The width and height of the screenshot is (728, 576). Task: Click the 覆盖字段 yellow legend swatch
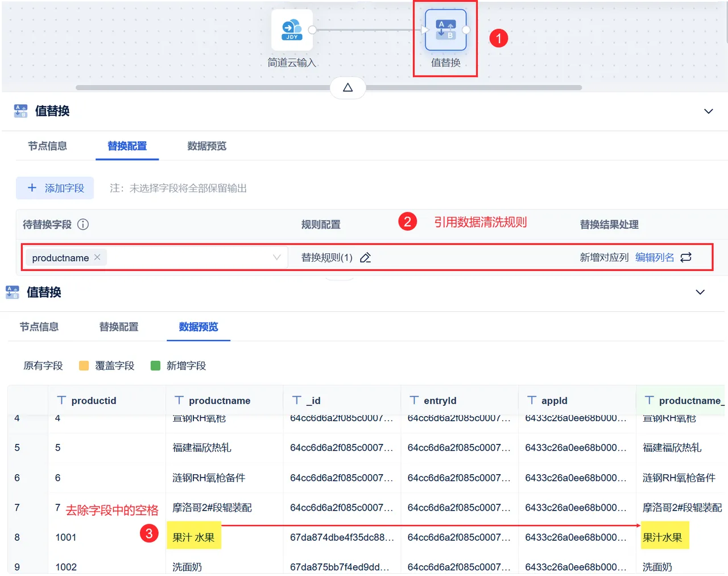(x=84, y=366)
